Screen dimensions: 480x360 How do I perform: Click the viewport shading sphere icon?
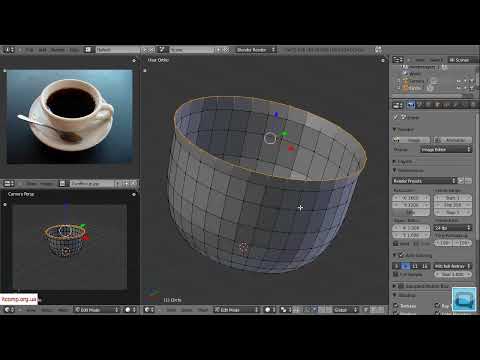click(x=270, y=310)
